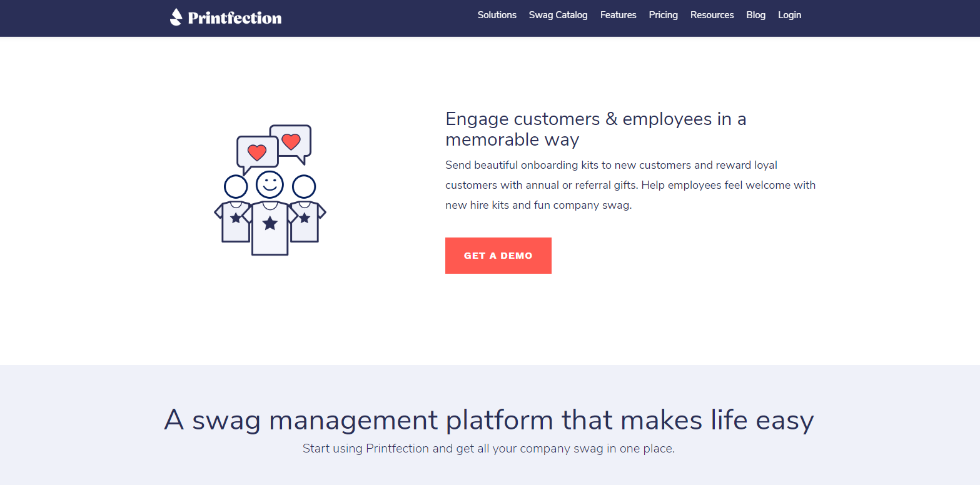Click the Printfection leaf logo icon
The image size is (980, 485).
pyautogui.click(x=176, y=17)
